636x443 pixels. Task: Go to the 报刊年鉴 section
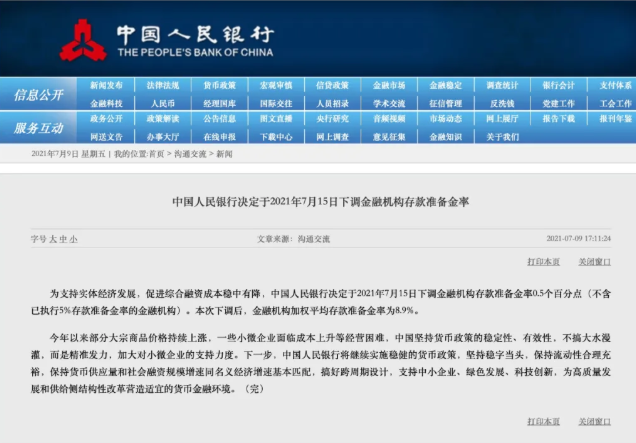coord(616,119)
